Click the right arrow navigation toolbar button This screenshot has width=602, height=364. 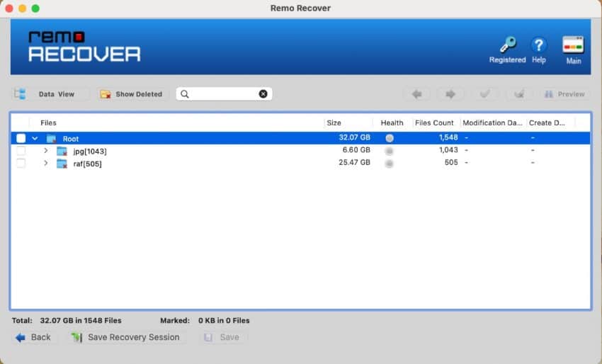(450, 94)
